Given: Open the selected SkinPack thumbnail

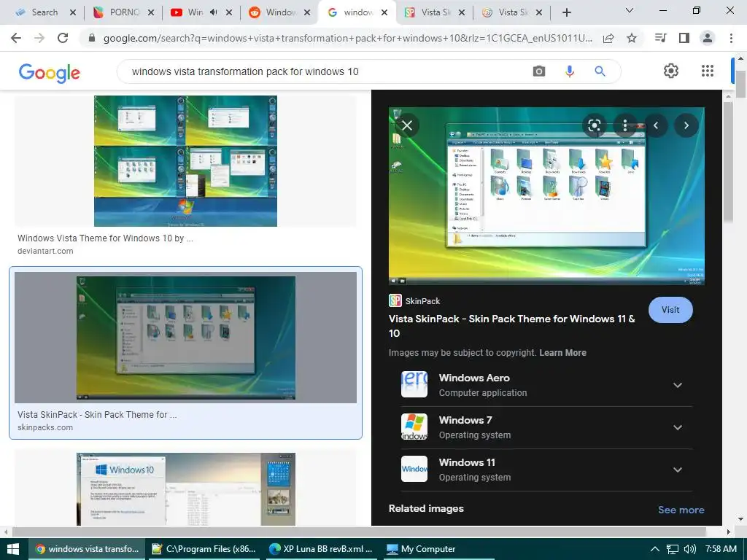Looking at the screenshot, I should (x=186, y=338).
